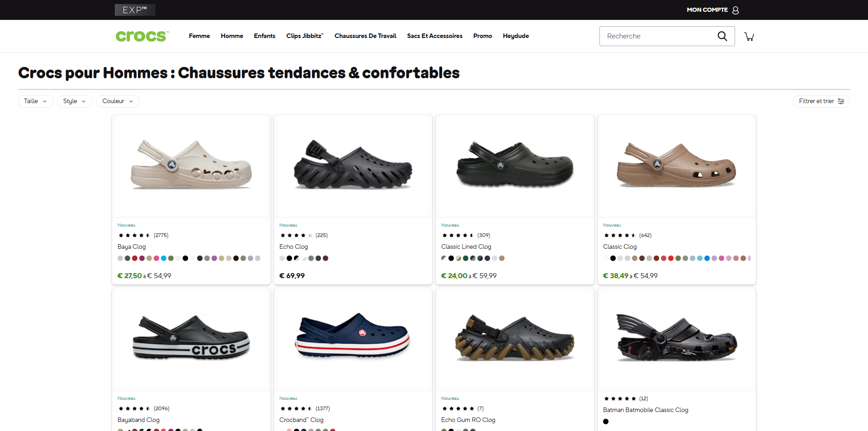Click the MON COMPTE text link
Screen dimensions: 868x431
pyautogui.click(x=707, y=10)
